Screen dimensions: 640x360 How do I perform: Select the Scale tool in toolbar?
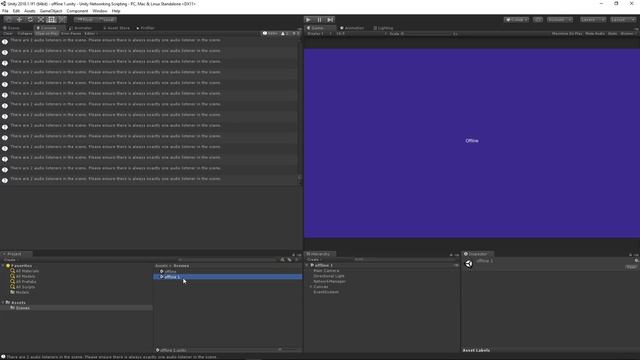click(41, 20)
